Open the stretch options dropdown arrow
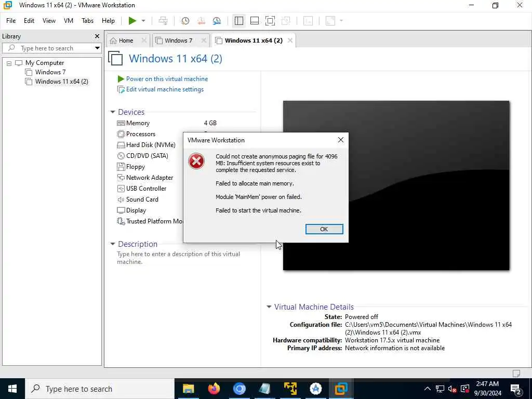The width and height of the screenshot is (532, 399). [x=341, y=21]
